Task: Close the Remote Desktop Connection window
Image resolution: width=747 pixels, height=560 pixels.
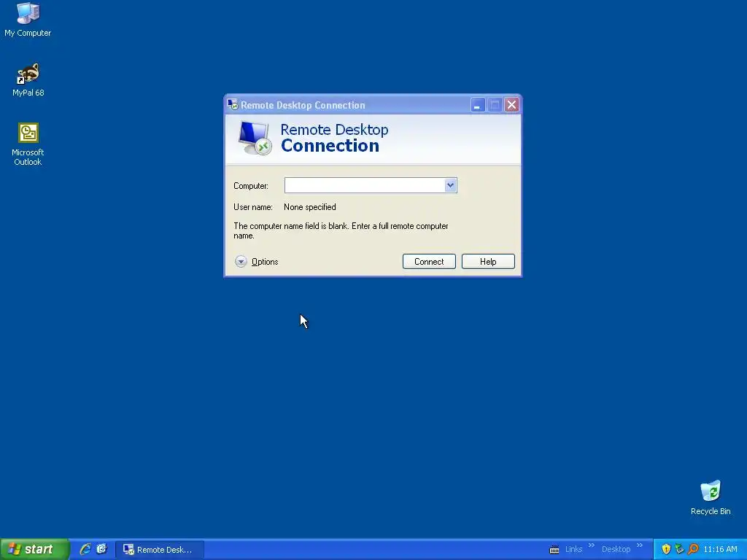Action: click(x=511, y=105)
